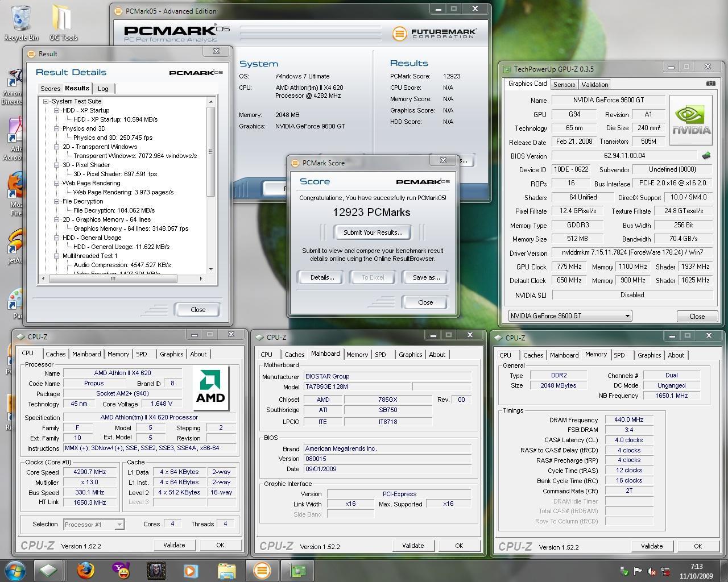Collapse the 3D - Pixel Shader node
The image size is (728, 582).
(x=57, y=165)
